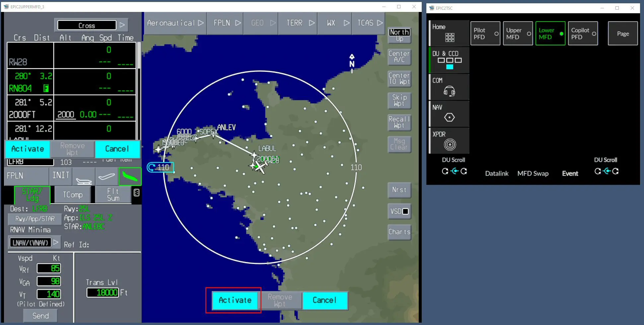Click Recall Wpt button

coord(399,123)
